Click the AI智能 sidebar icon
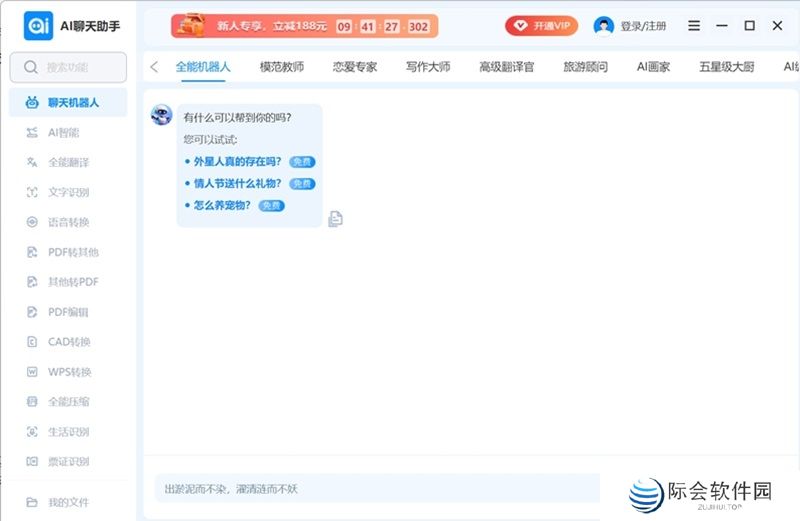Viewport: 800px width, 521px height. pyautogui.click(x=32, y=133)
